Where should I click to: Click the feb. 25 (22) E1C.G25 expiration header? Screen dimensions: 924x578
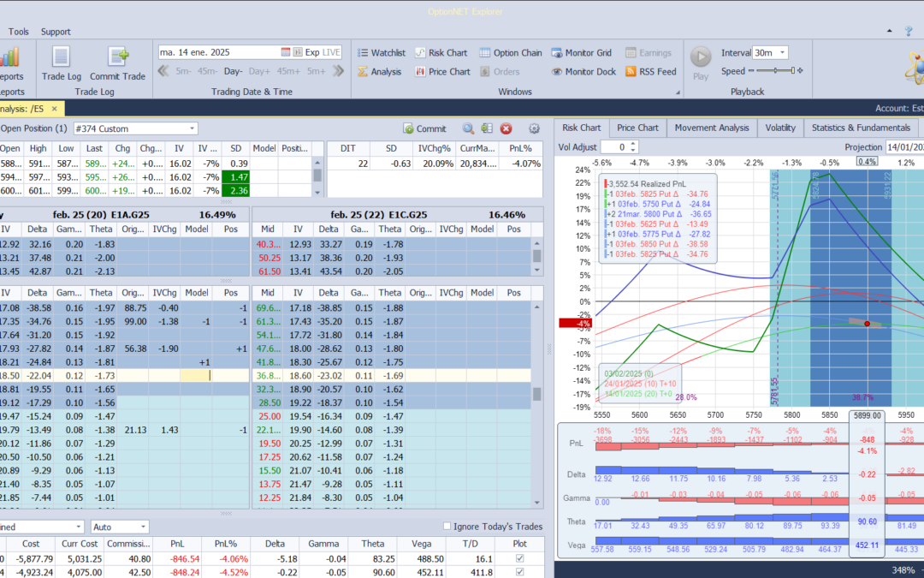pos(379,215)
